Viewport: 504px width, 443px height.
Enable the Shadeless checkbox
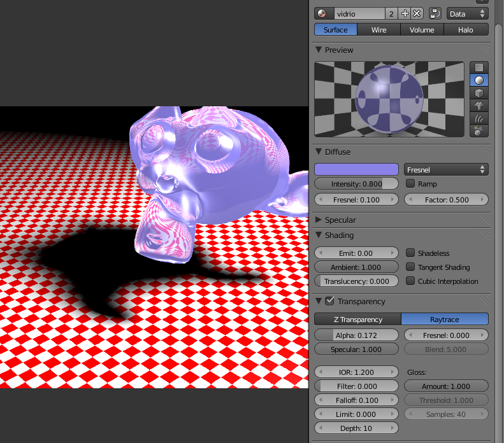(x=410, y=253)
